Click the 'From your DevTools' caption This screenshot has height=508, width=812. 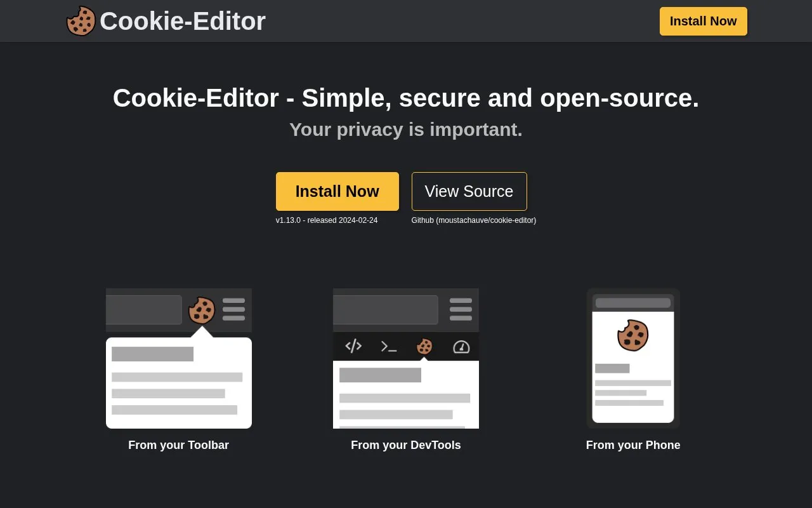(406, 445)
